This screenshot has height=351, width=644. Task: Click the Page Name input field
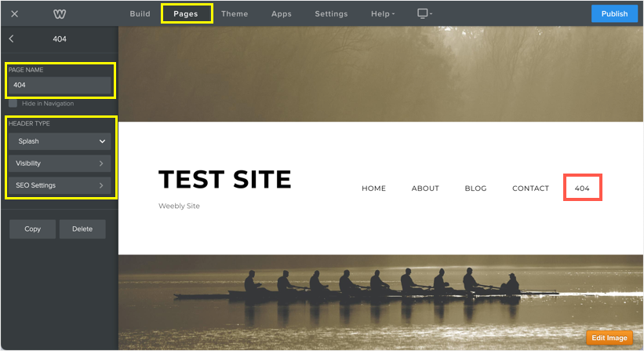(x=60, y=85)
